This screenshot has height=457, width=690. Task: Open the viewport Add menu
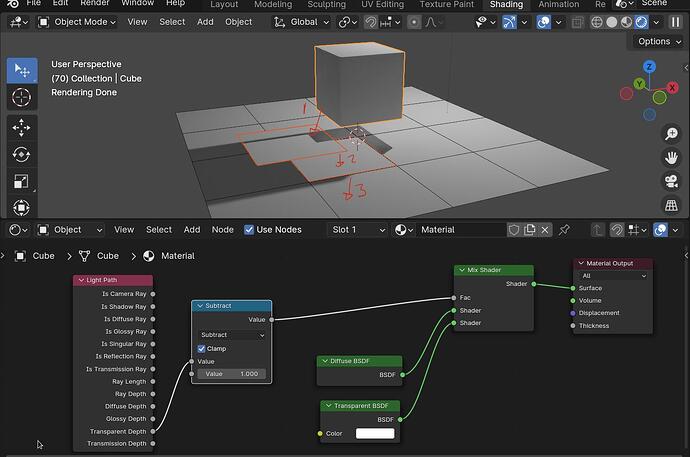pos(205,22)
